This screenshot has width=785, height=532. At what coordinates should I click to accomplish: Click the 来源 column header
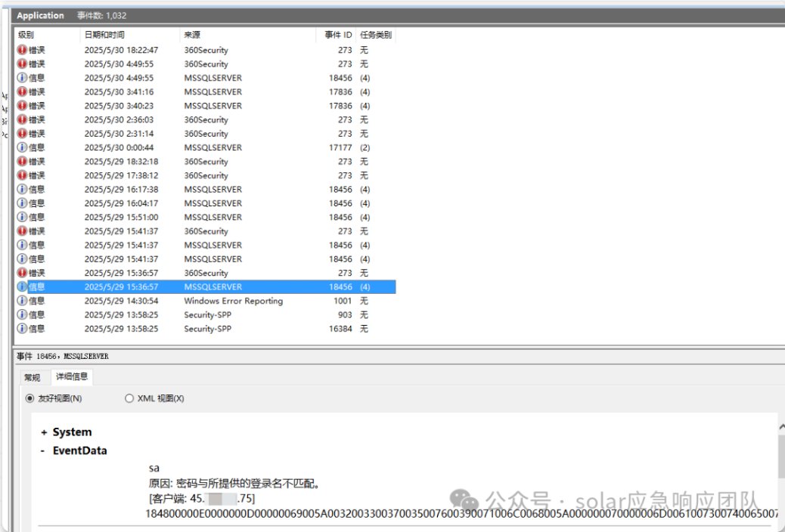coord(246,35)
